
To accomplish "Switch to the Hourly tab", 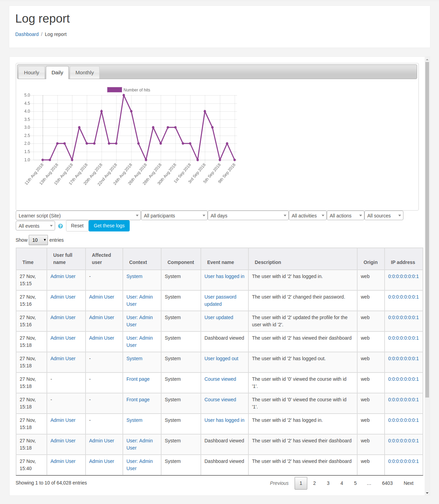I will (x=31, y=73).
